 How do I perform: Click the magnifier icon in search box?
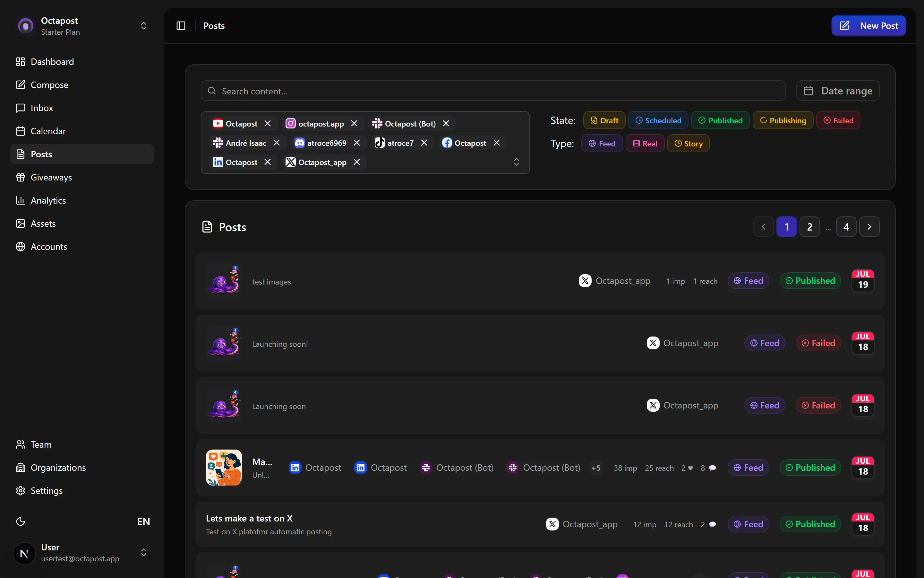211,91
